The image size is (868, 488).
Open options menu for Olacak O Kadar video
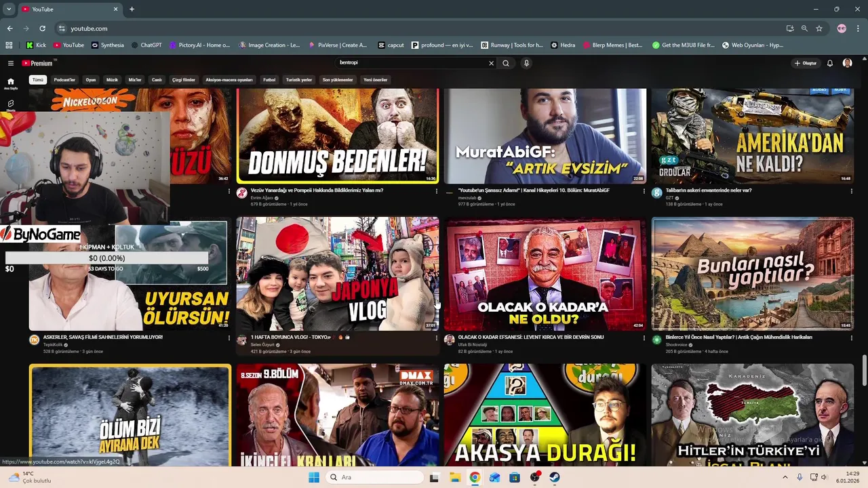(644, 338)
